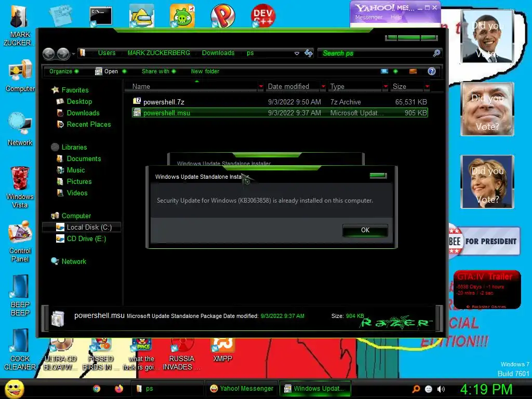Create a New folder from toolbar
This screenshot has height=399, width=532.
[205, 71]
